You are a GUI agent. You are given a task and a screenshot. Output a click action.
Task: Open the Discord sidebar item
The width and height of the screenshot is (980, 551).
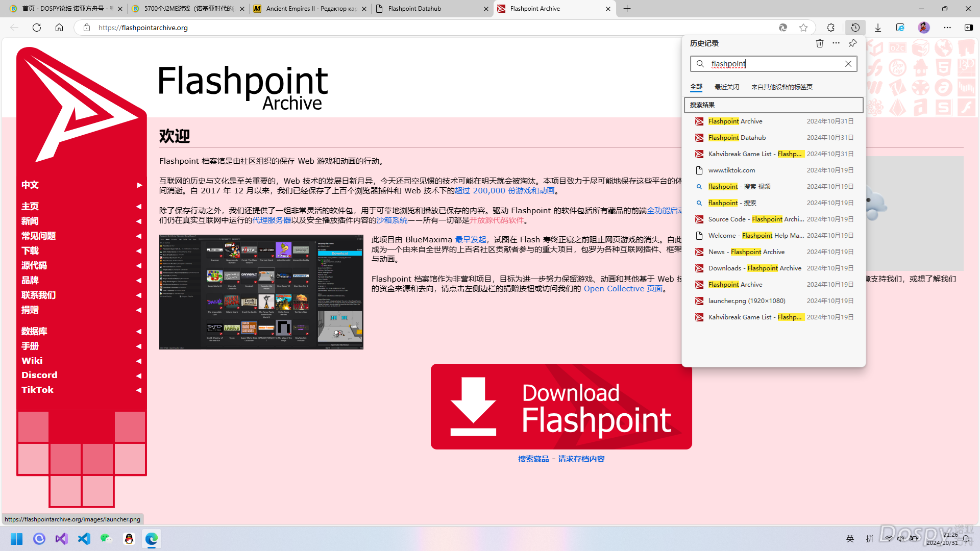pos(82,375)
